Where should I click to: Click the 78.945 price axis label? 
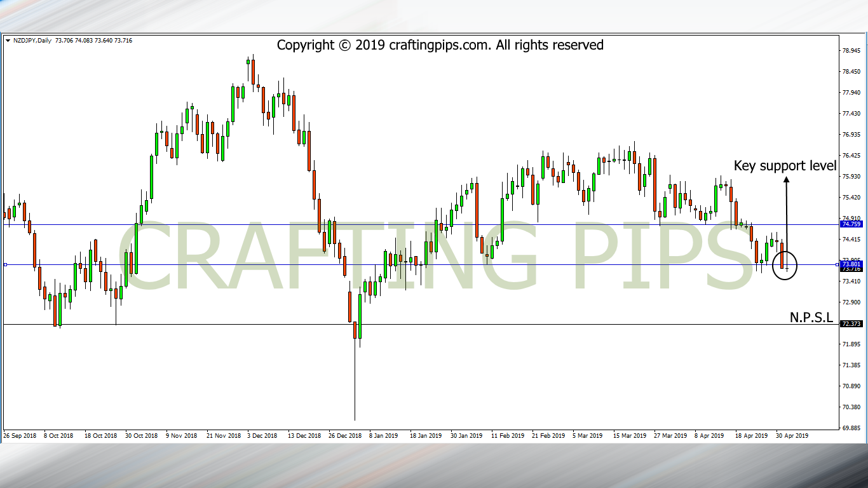(x=851, y=50)
